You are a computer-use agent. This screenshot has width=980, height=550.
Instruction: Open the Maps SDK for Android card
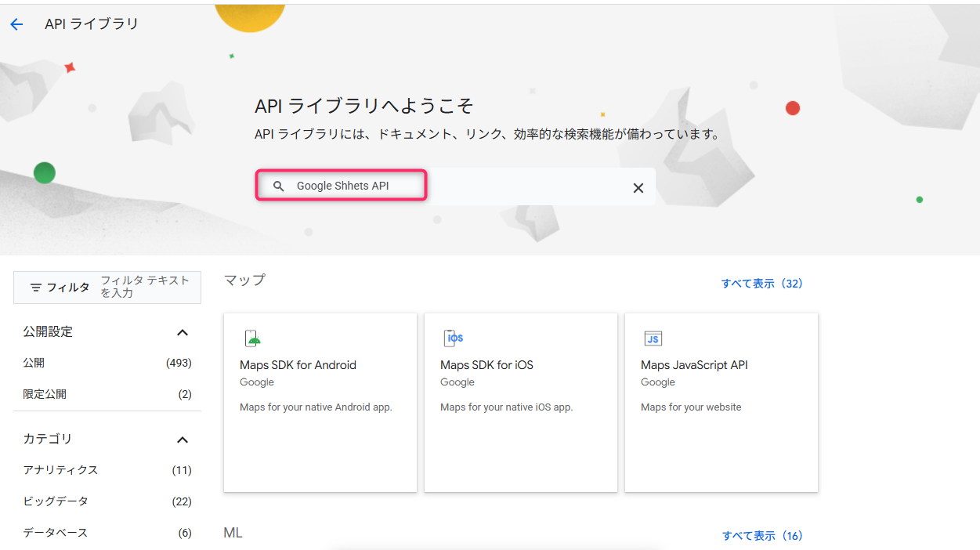[320, 403]
